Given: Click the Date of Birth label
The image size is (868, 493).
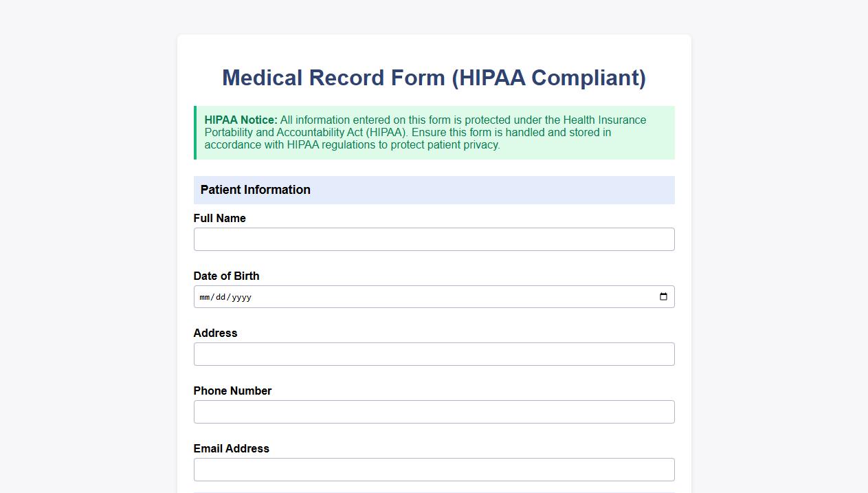Looking at the screenshot, I should point(226,276).
